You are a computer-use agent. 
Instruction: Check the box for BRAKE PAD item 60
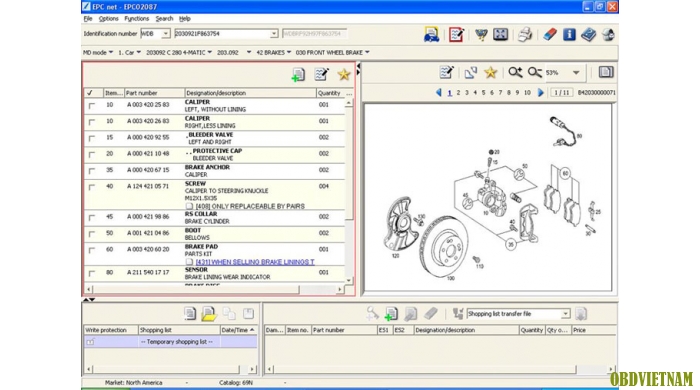tap(92, 250)
